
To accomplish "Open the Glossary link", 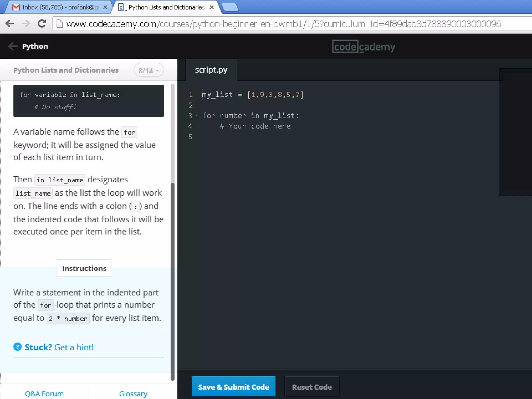I will pos(133,393).
